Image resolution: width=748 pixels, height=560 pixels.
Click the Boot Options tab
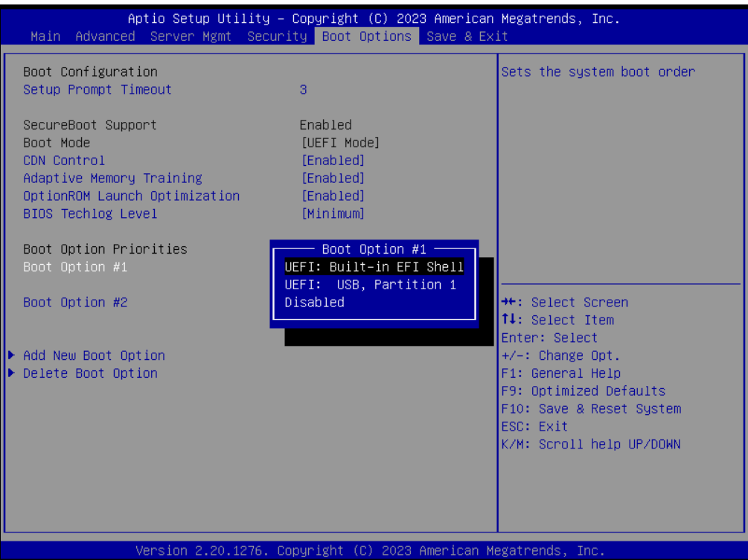click(366, 36)
